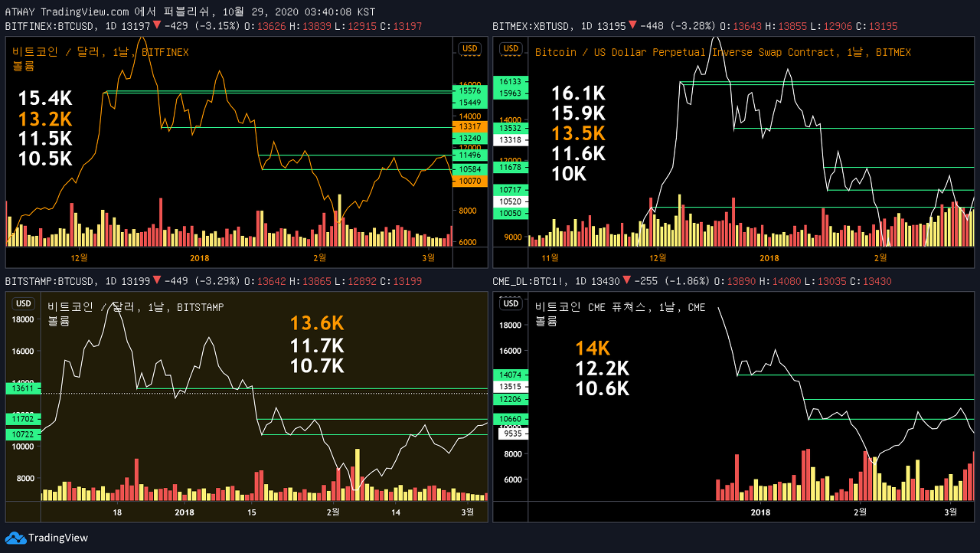Click the orange 13.2K annotation text
This screenshot has width=980, height=553.
[45, 119]
